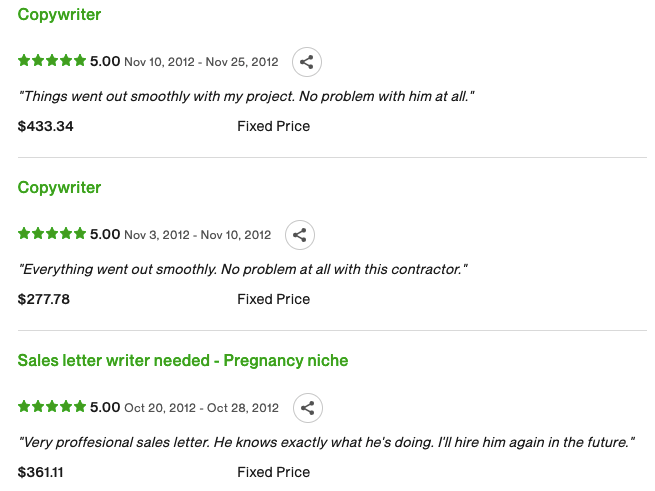Open Sales letter writer needed - Pregnancy niche

coord(183,360)
